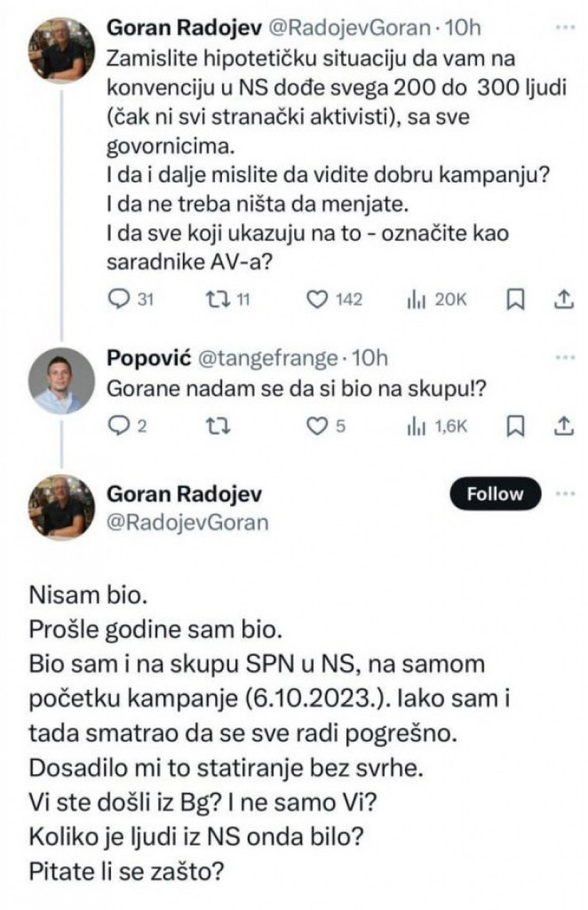The height and width of the screenshot is (910, 588).
Task: Open more options on the top tweet
Action: (564, 28)
